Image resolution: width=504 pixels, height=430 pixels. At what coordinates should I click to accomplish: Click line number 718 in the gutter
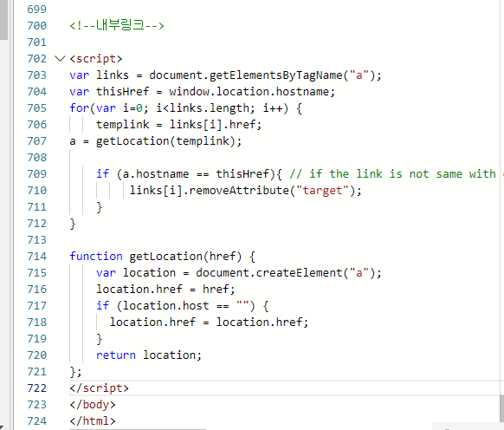tap(37, 322)
